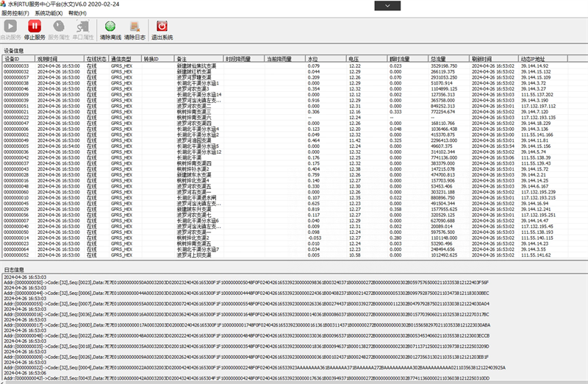Viewport: 588px width, 384px height.
Task: Open the 系统功能(X) menu
Action: coord(49,13)
